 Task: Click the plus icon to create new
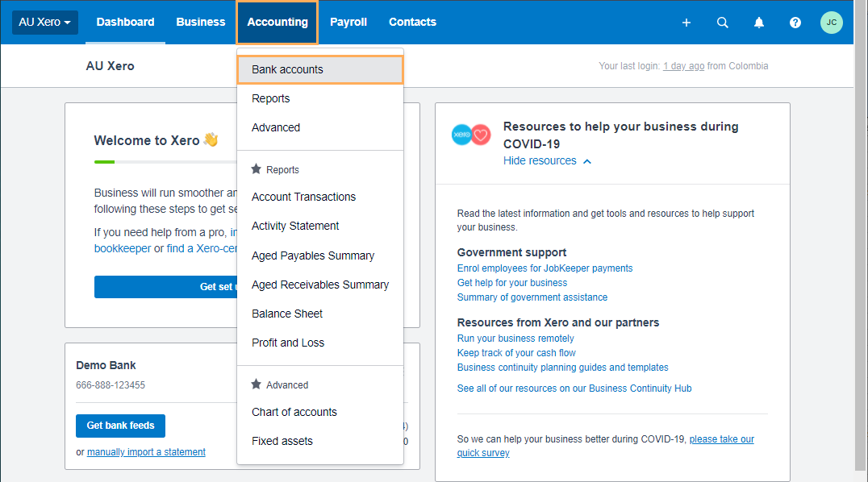(686, 23)
